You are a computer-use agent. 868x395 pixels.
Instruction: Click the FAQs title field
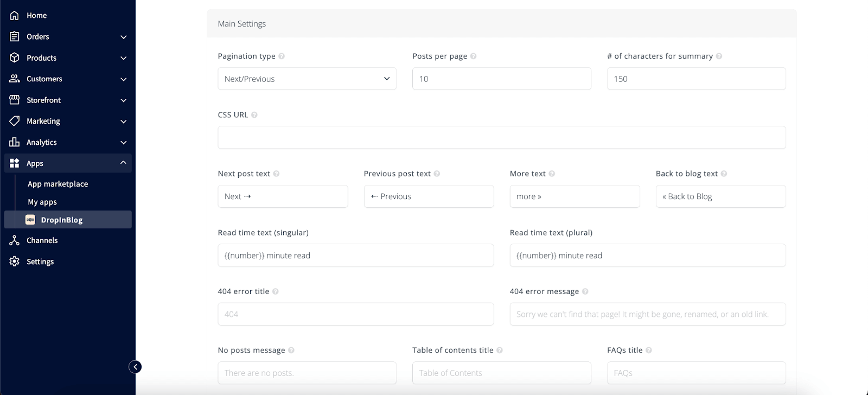(697, 373)
